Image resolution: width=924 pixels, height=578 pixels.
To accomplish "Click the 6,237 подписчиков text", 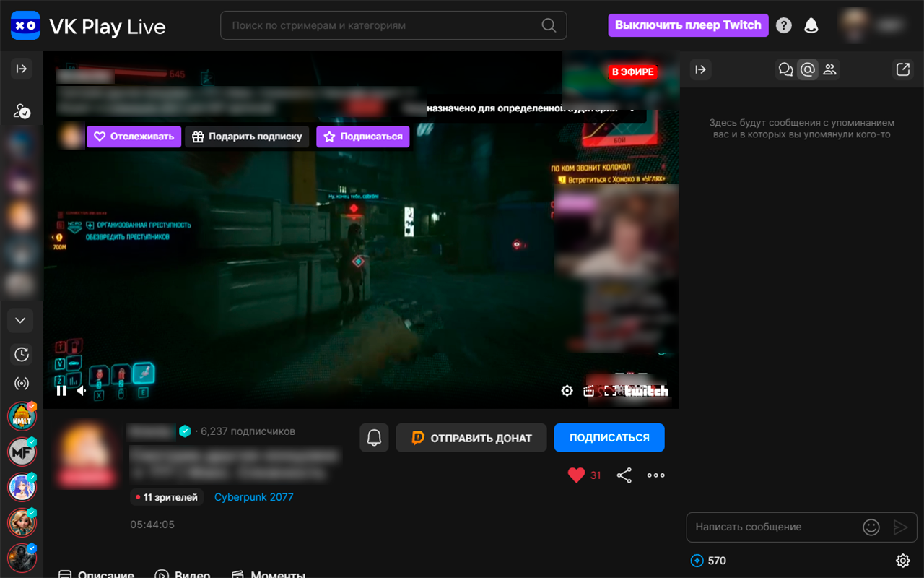I will [248, 431].
